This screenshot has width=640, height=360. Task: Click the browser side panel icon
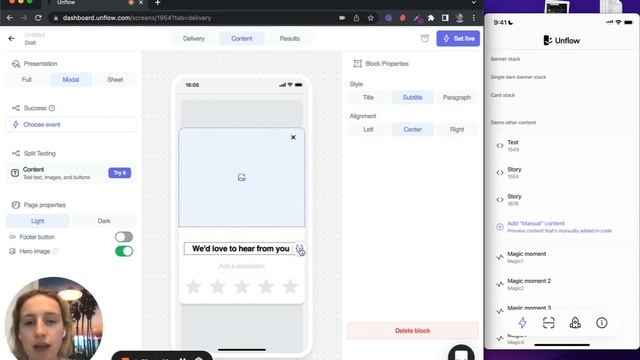pyautogui.click(x=445, y=18)
